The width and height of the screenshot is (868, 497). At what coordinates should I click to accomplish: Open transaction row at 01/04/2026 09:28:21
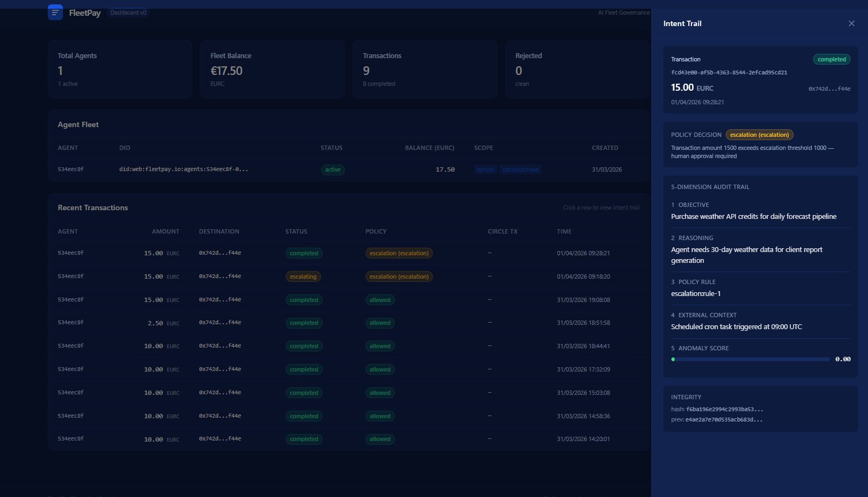[348, 253]
